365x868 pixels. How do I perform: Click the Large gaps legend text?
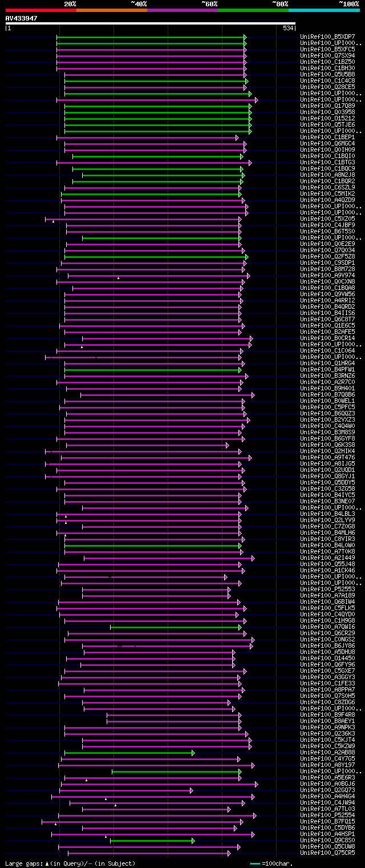tap(70, 863)
